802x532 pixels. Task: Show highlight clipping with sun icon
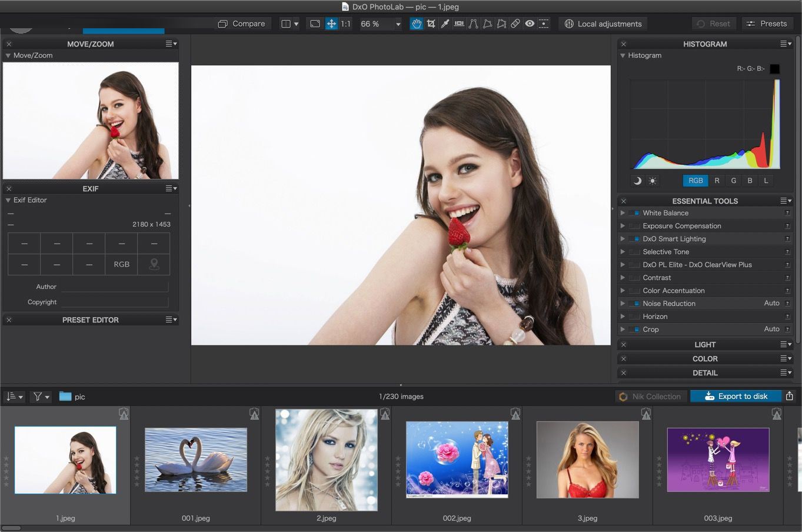click(x=653, y=181)
